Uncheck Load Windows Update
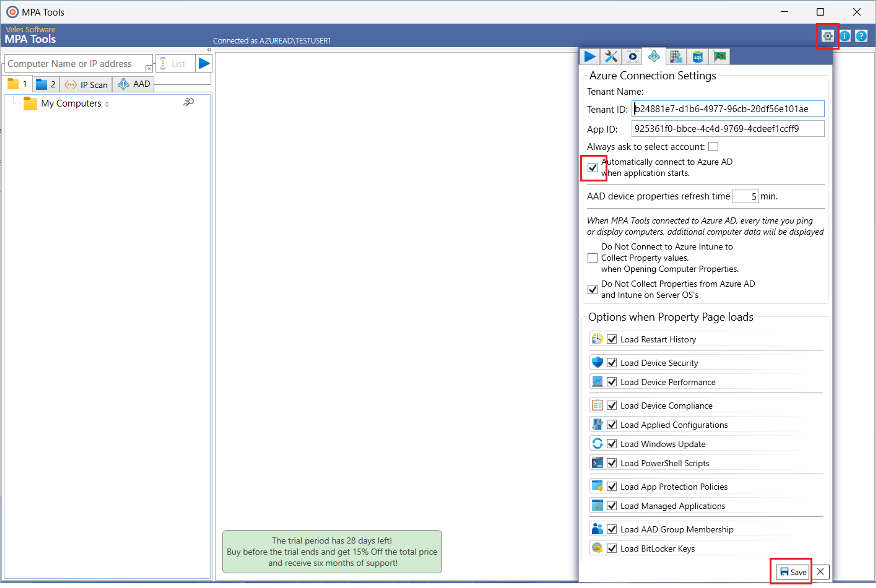The height and width of the screenshot is (588, 876). pos(612,444)
